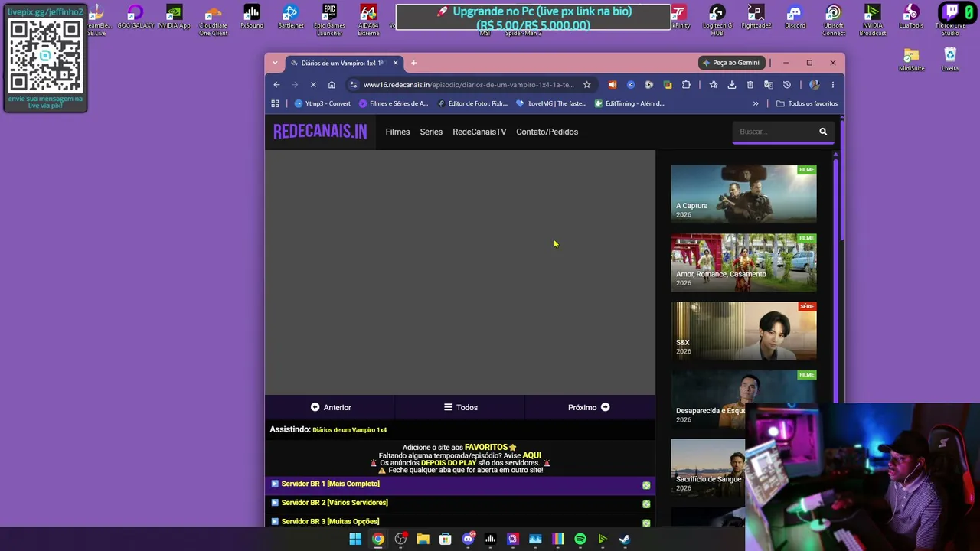
Task: Open the Todos os favoritos folder
Action: [807, 103]
